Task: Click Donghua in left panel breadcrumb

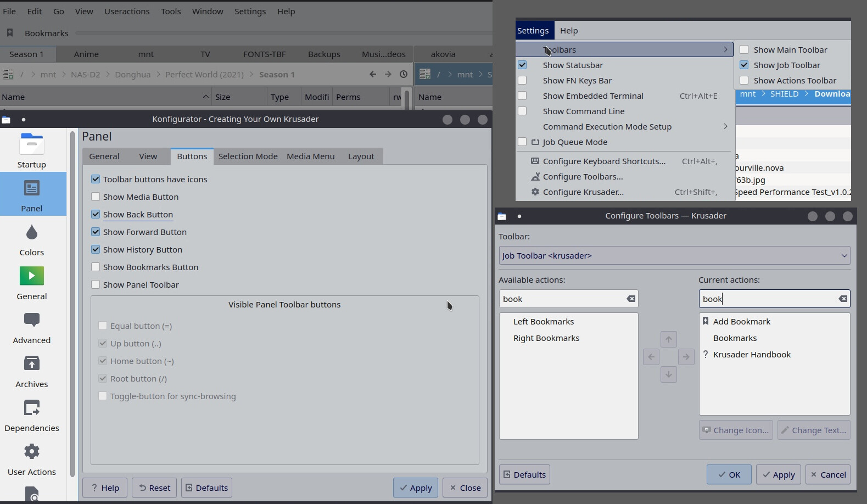Action: (132, 74)
